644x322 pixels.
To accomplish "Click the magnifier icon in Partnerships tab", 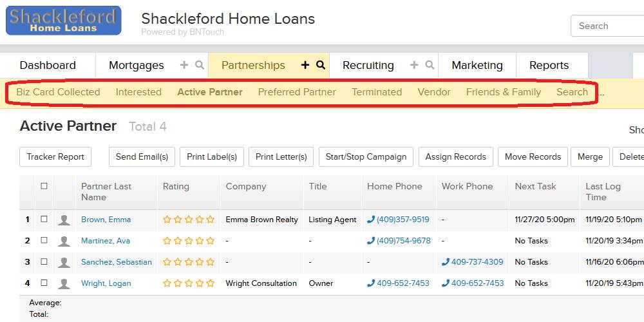I will click(321, 65).
